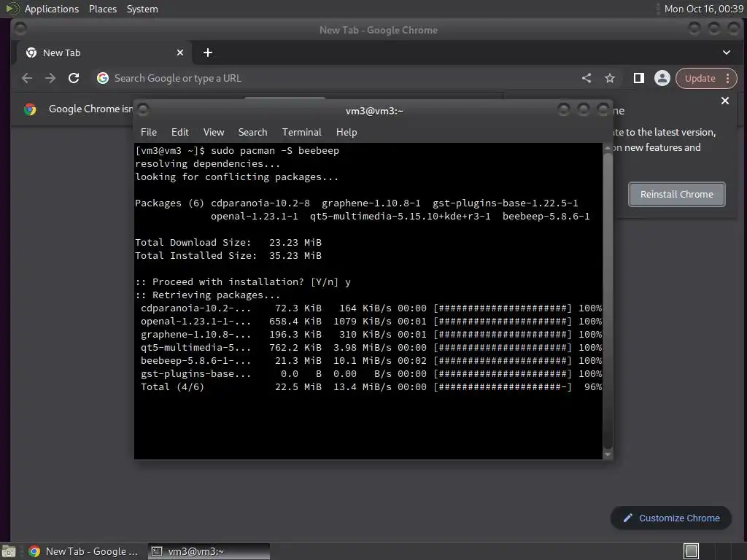The height and width of the screenshot is (560, 747).
Task: Click the terminal title vm3@vm3:~
Action: click(374, 111)
